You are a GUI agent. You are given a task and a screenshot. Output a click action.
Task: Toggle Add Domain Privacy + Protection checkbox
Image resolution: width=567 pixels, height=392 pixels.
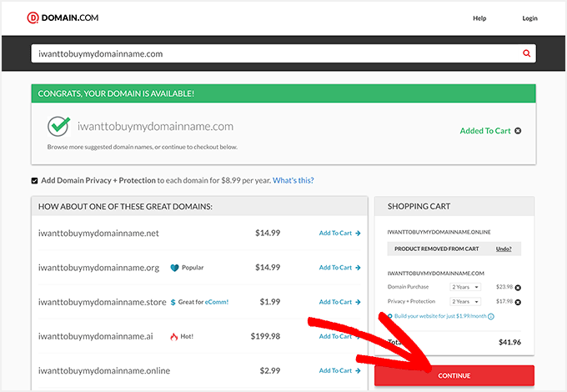(x=35, y=181)
